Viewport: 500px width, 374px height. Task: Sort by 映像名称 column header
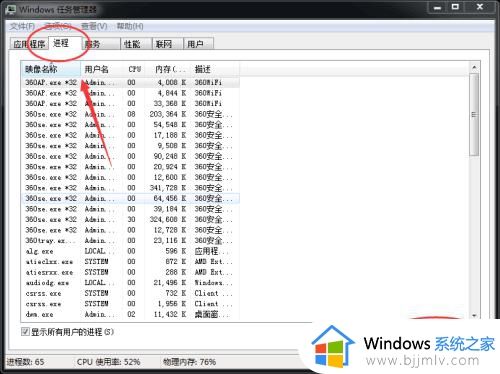tap(51, 69)
